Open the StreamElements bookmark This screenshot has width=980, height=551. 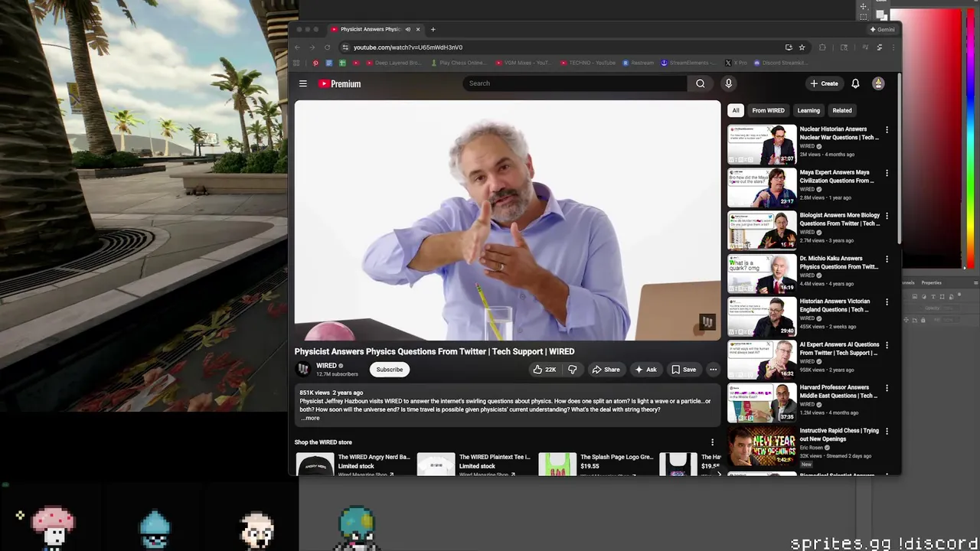tap(689, 63)
